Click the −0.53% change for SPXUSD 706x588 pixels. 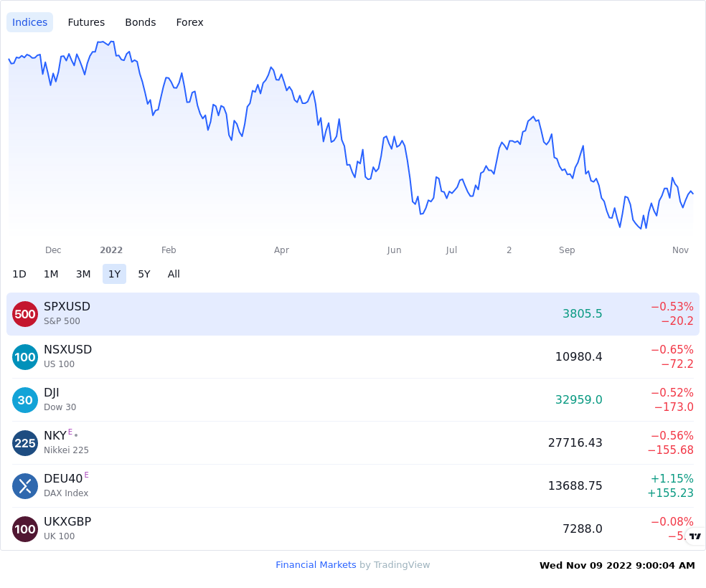click(x=672, y=306)
